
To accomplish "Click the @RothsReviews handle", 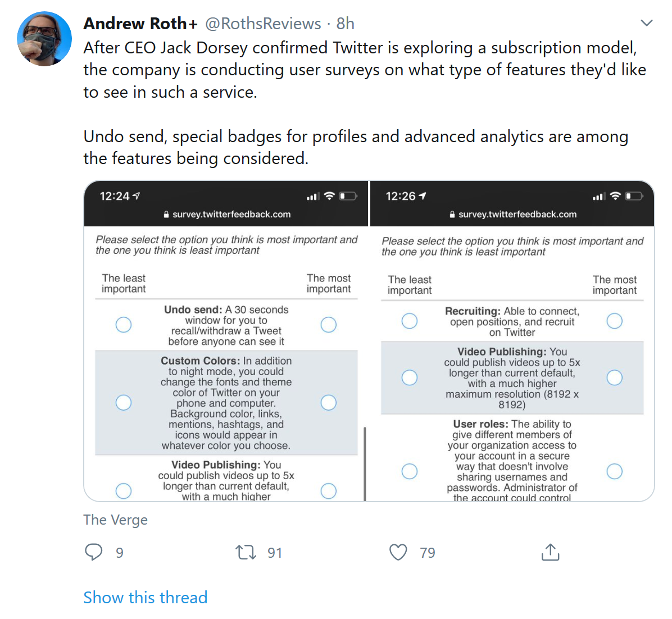I will [x=263, y=24].
